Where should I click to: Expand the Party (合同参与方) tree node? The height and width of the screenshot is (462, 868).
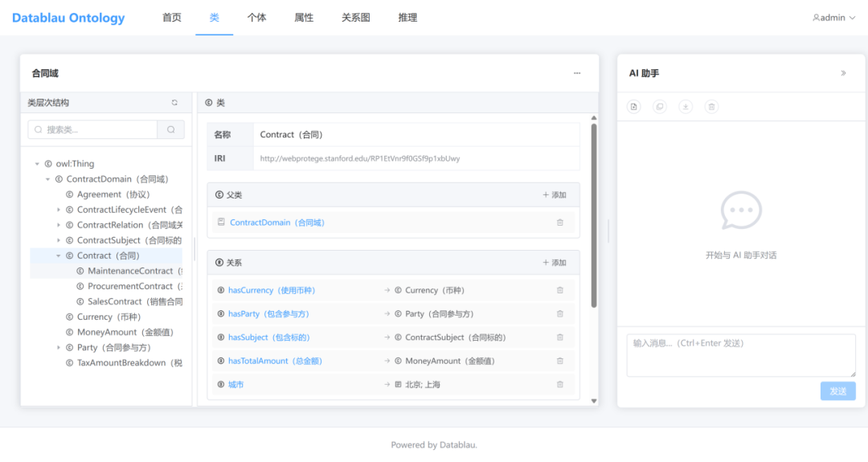(x=59, y=348)
